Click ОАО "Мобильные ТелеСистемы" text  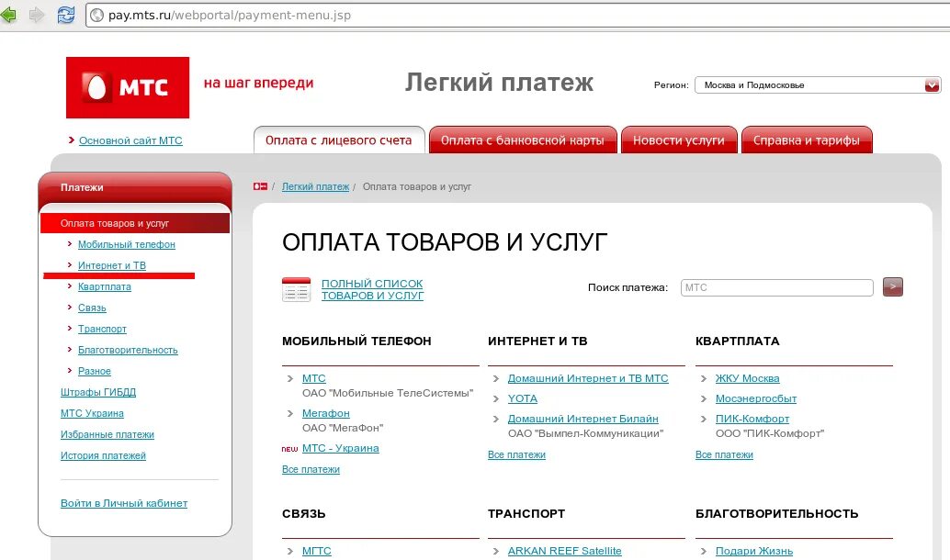[x=388, y=393]
